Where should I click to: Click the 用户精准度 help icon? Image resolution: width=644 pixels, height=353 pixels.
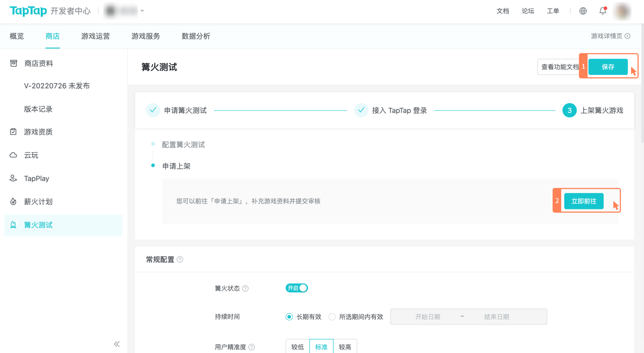(x=252, y=347)
